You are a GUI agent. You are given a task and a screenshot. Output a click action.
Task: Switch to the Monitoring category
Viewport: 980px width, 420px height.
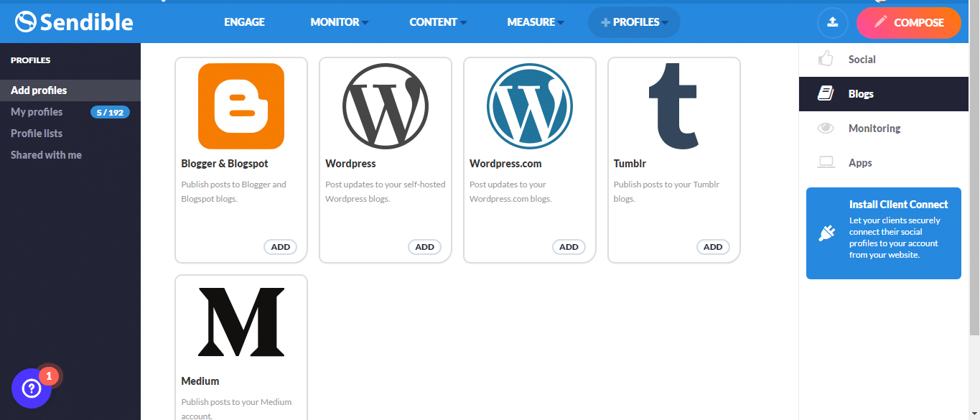click(884, 129)
